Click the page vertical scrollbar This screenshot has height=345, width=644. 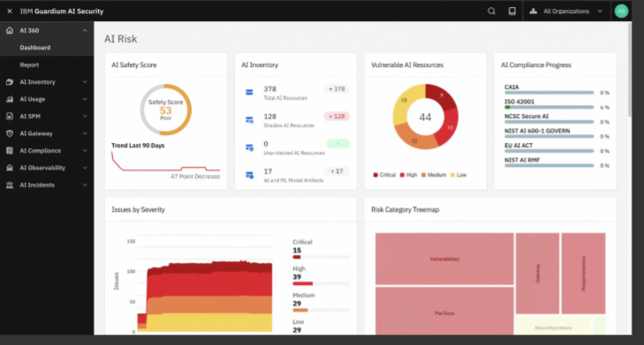(x=629, y=70)
